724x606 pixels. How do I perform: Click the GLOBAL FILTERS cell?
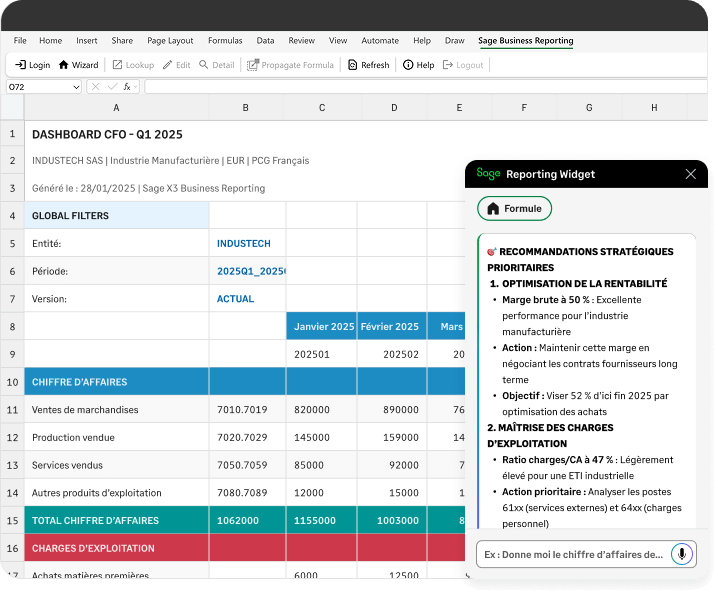pyautogui.click(x=116, y=216)
